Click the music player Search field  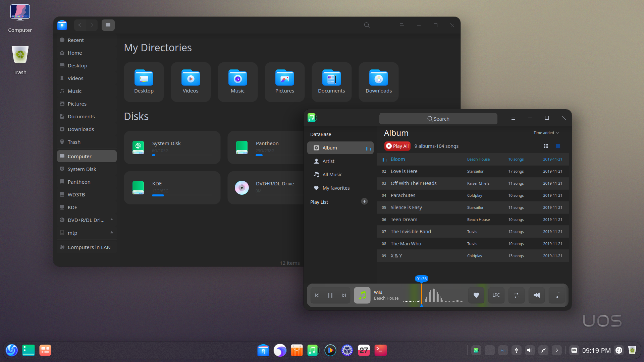coord(438,119)
